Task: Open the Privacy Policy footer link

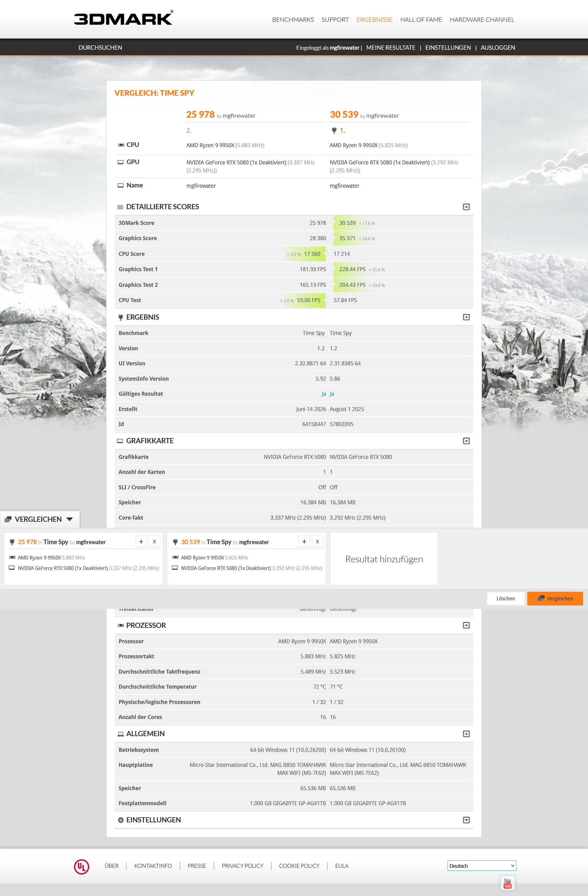Action: coord(242,866)
